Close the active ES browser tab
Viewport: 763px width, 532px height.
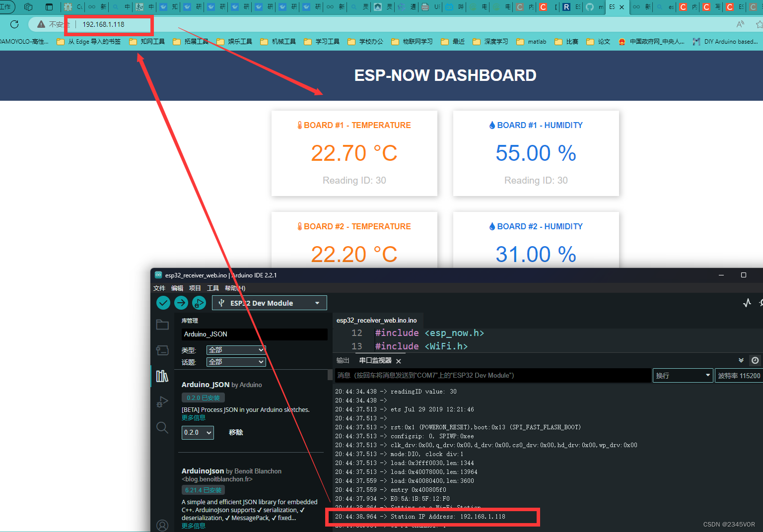tap(622, 7)
